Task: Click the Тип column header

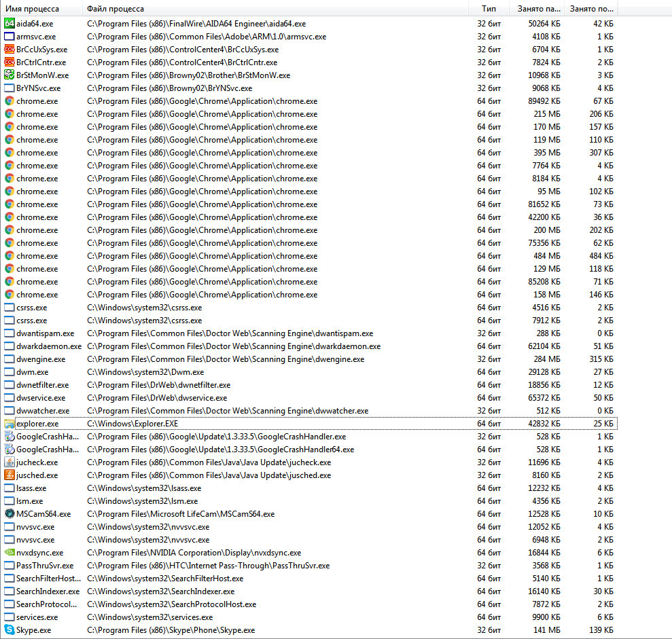Action: click(489, 9)
